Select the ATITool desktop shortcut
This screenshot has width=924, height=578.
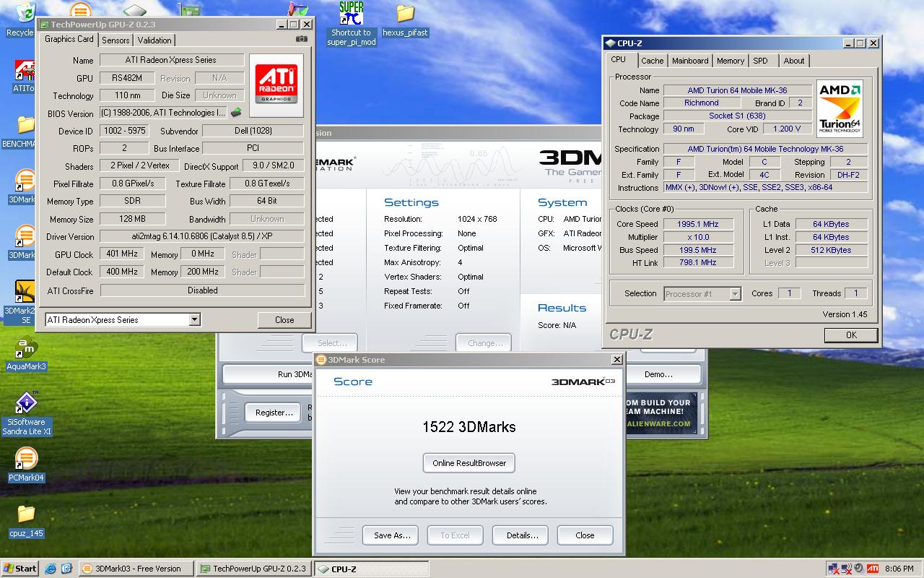tap(24, 77)
